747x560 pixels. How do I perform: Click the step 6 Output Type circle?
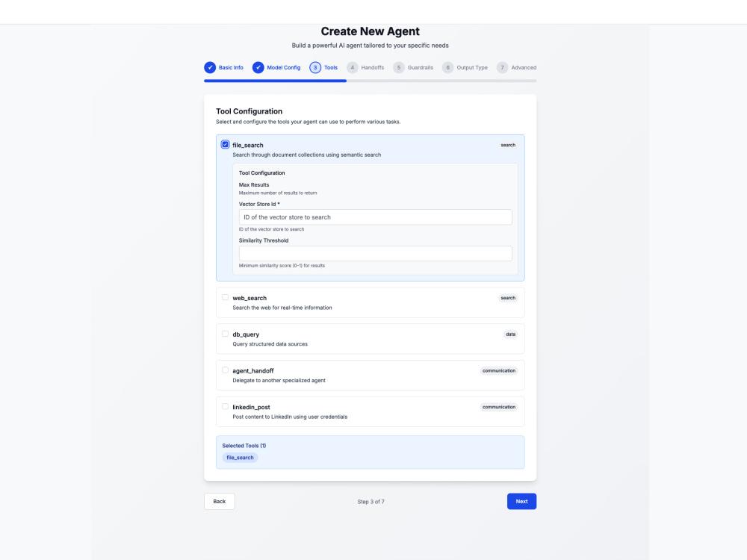click(447, 68)
